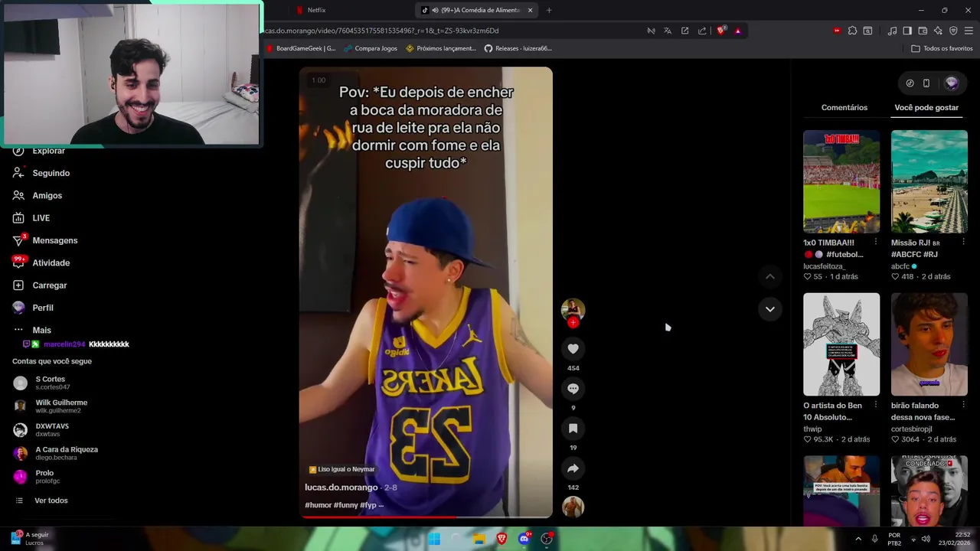Open followed account S Cortes
This screenshot has width=980, height=551.
pos(50,383)
